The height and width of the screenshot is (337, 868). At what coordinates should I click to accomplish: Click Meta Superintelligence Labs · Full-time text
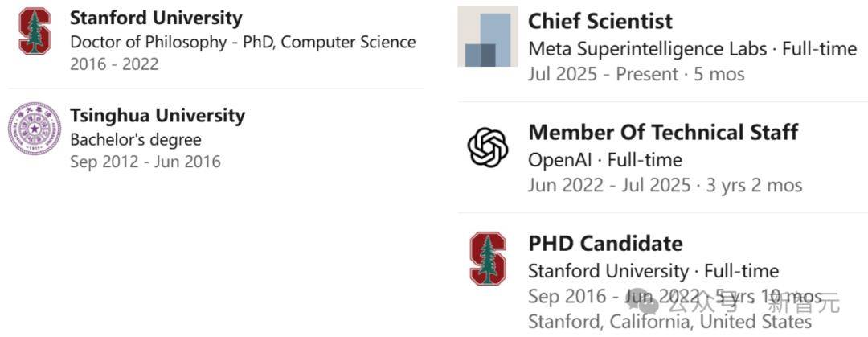tap(692, 49)
